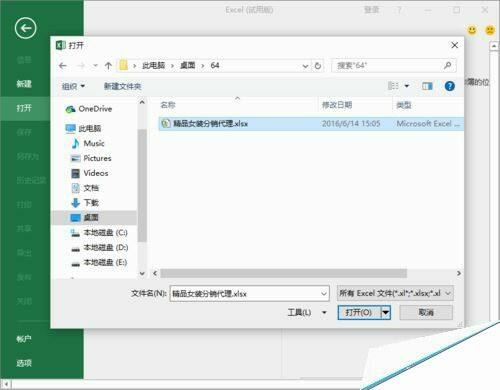The height and width of the screenshot is (390, 500).
Task: Click the horizontal scrollbar of the file list
Action: click(x=283, y=273)
